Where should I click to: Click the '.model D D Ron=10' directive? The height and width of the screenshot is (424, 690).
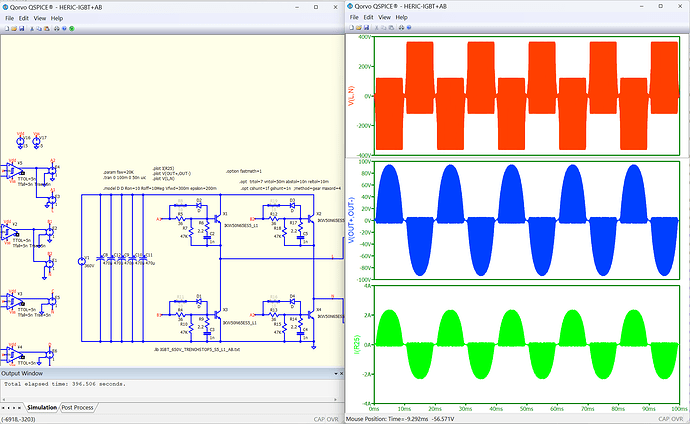click(x=160, y=188)
